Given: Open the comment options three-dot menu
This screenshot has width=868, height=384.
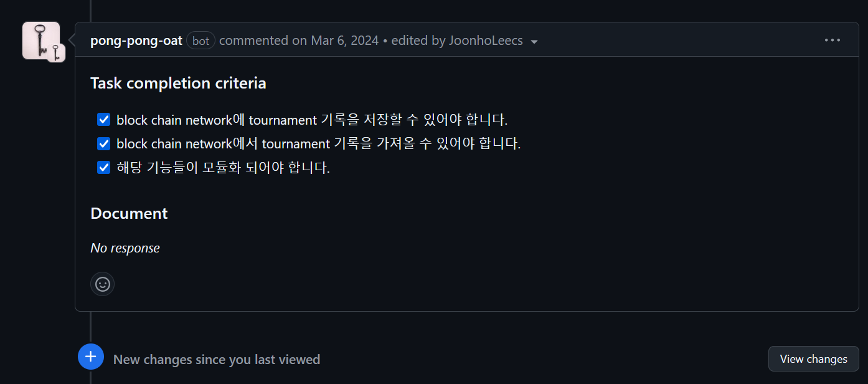Looking at the screenshot, I should tap(832, 41).
